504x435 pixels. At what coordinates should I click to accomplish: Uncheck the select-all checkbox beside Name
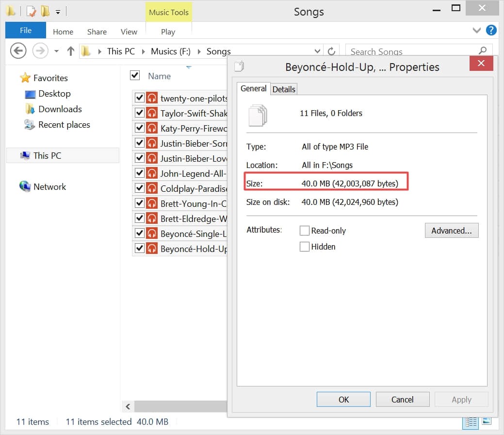135,76
